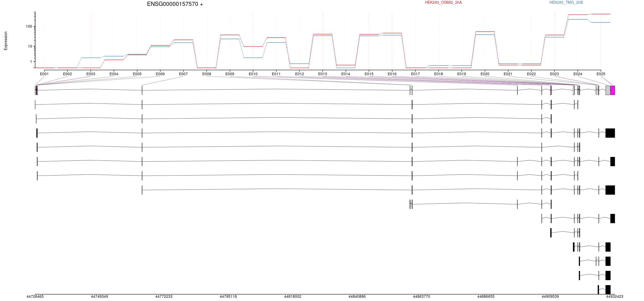Click the exon label E005
The height and width of the screenshot is (301, 644).
[x=137, y=74]
